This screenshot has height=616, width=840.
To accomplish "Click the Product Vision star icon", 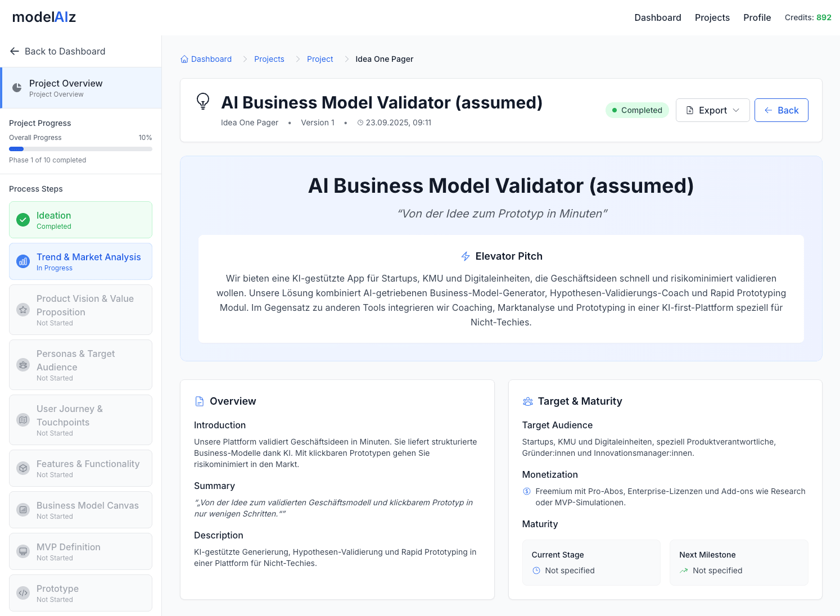I will (23, 310).
